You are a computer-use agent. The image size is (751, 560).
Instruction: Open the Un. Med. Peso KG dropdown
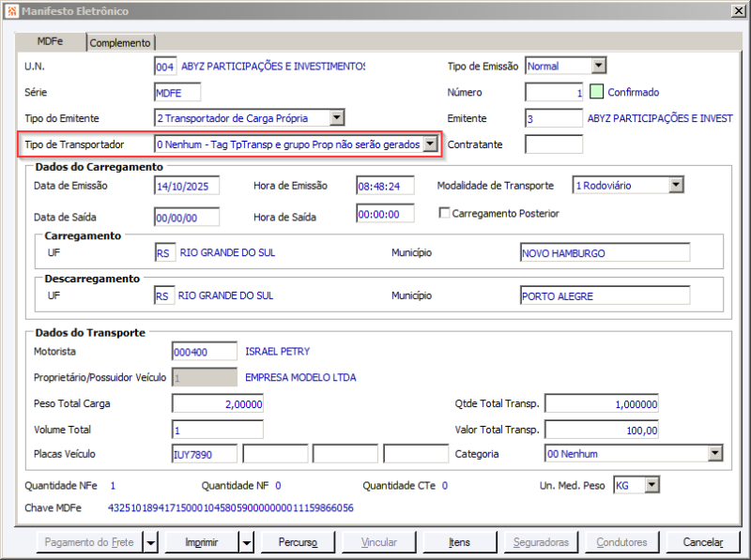click(x=651, y=485)
